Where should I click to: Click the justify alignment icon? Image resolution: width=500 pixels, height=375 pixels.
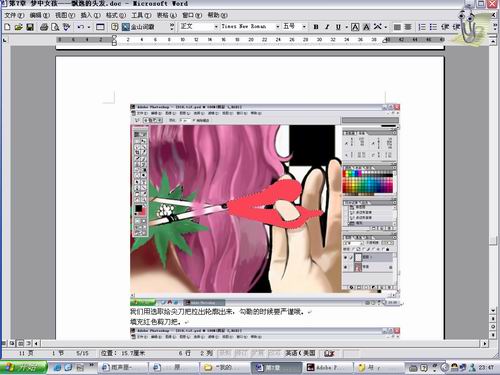pyautogui.click(x=397, y=27)
